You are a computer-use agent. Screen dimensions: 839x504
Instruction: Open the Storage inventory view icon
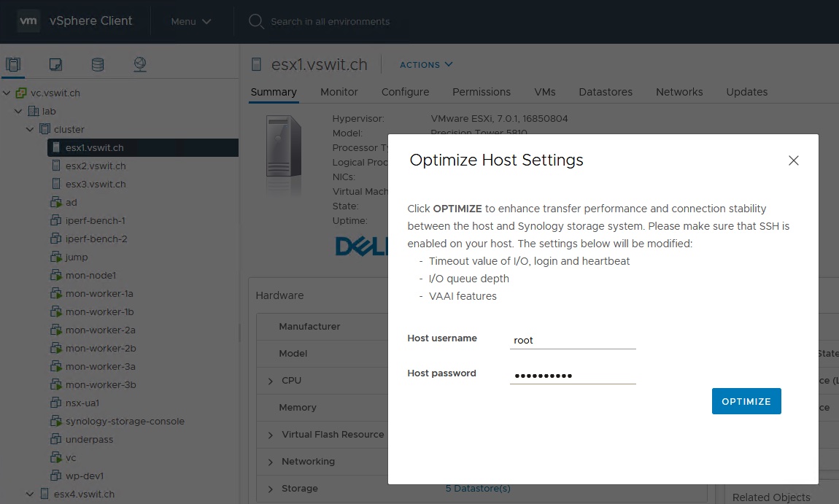98,65
